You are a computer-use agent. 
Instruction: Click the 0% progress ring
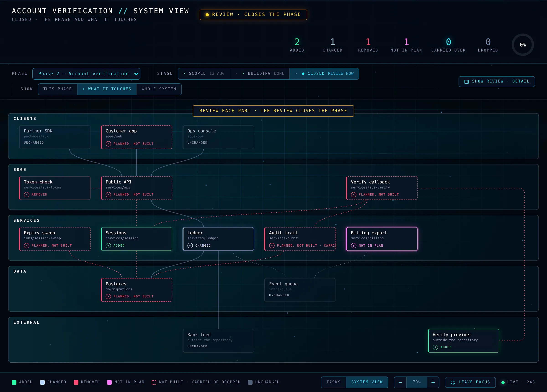point(523,45)
